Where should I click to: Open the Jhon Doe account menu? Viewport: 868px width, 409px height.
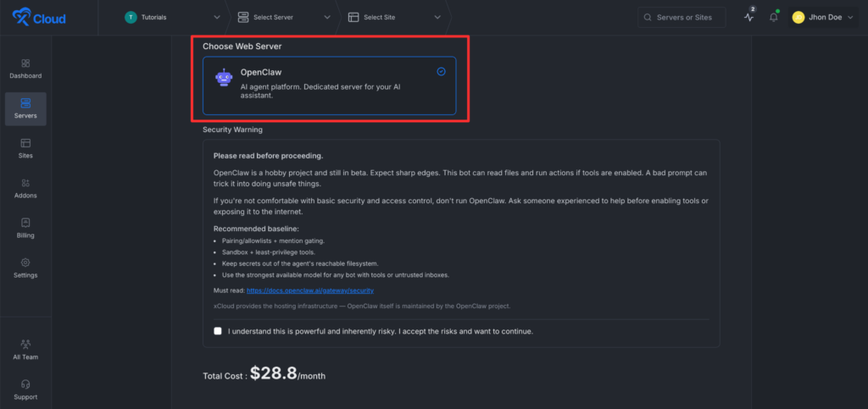click(823, 17)
